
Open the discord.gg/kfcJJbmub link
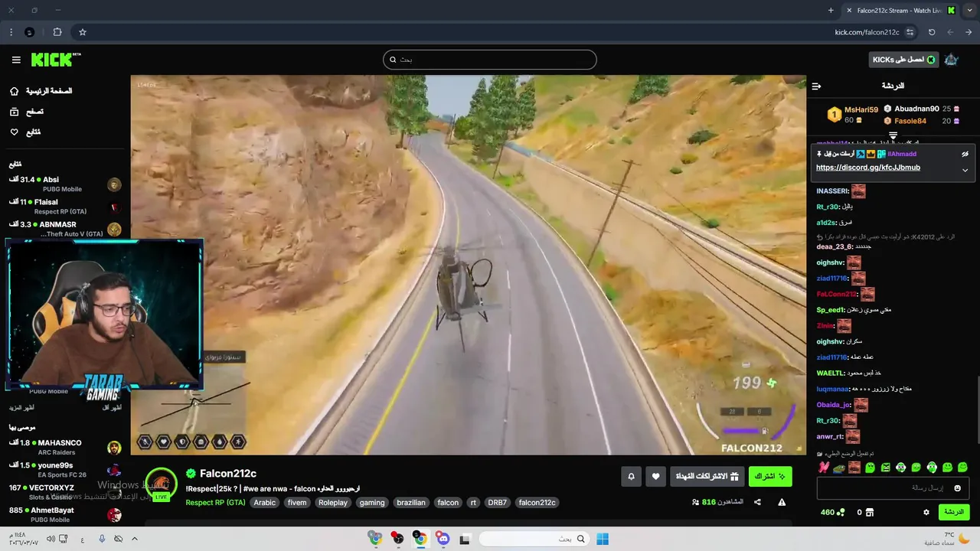867,168
